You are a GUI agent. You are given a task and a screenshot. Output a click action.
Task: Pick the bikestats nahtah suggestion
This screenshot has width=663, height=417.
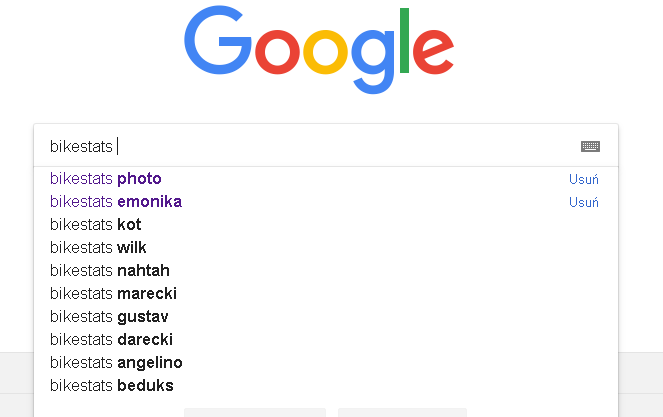point(326,271)
